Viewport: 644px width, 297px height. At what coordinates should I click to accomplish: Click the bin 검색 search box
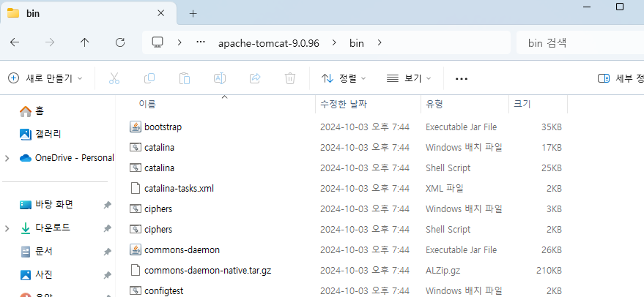(580, 42)
